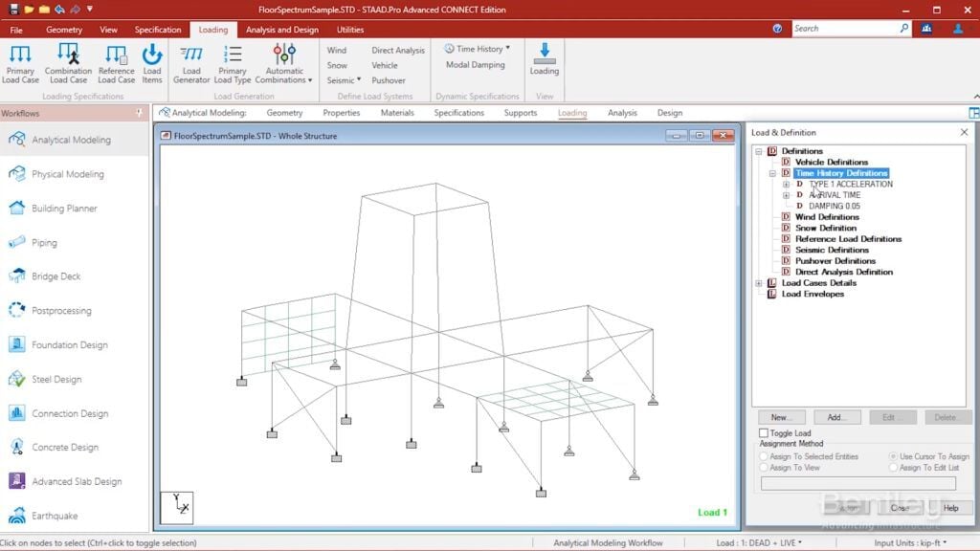Click Modal Damping ribbon button
Image resolution: width=980 pixels, height=551 pixels.
pyautogui.click(x=475, y=64)
